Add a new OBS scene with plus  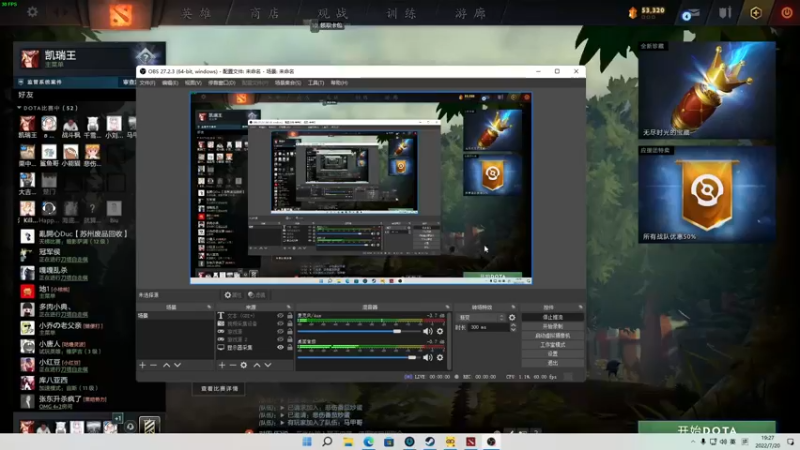[x=142, y=365]
